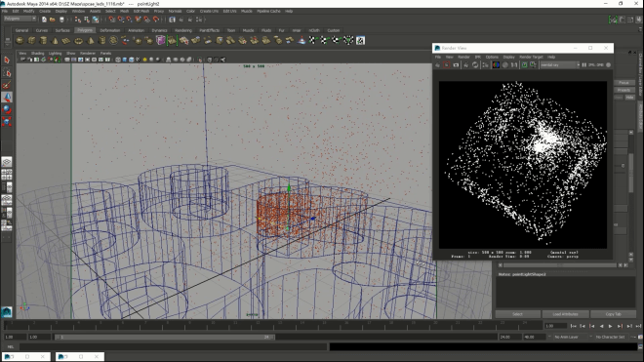Screen dimensions: 644x362
Task: Click the time range slider bar
Action: [x=165, y=337]
